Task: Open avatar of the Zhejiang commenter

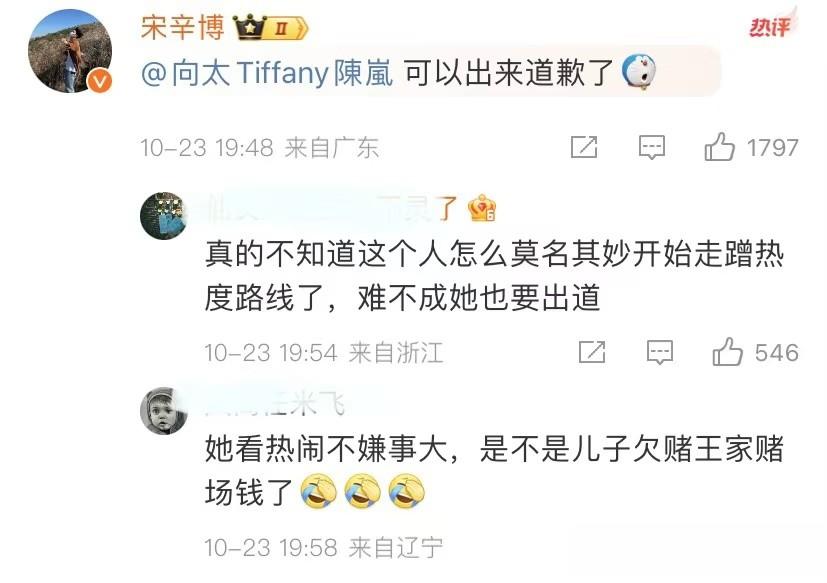Action: click(x=163, y=215)
